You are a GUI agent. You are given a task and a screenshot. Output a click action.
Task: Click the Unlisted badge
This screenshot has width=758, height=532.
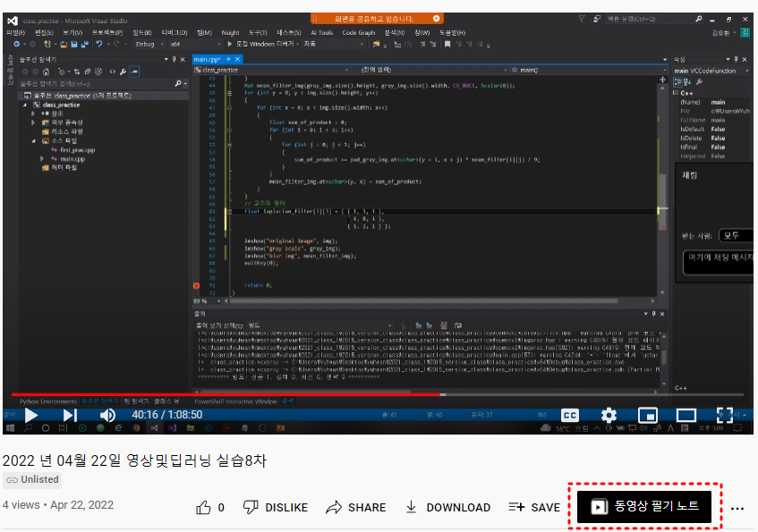(x=32, y=479)
